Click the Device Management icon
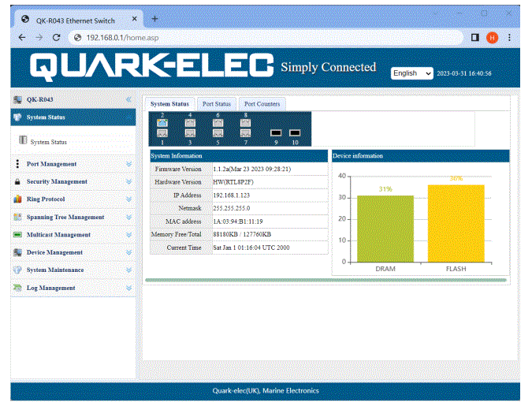Screen dimensions: 532x406 point(17,252)
